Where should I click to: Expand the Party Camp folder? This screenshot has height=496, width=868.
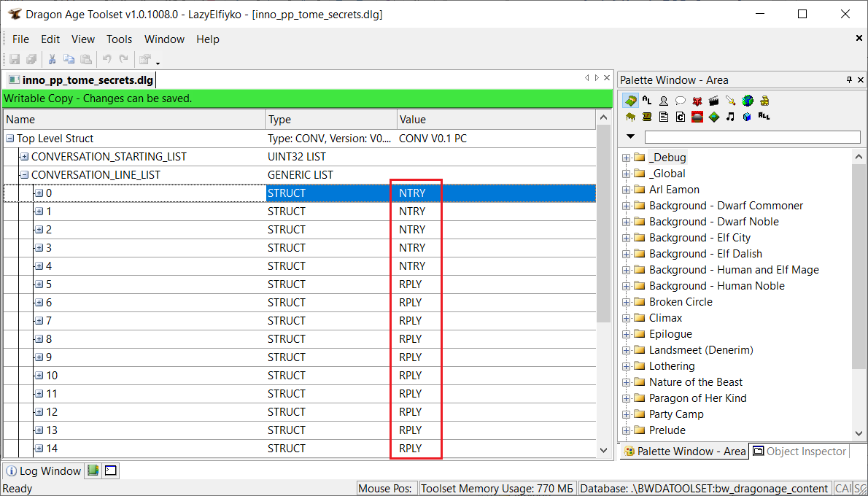[626, 414]
